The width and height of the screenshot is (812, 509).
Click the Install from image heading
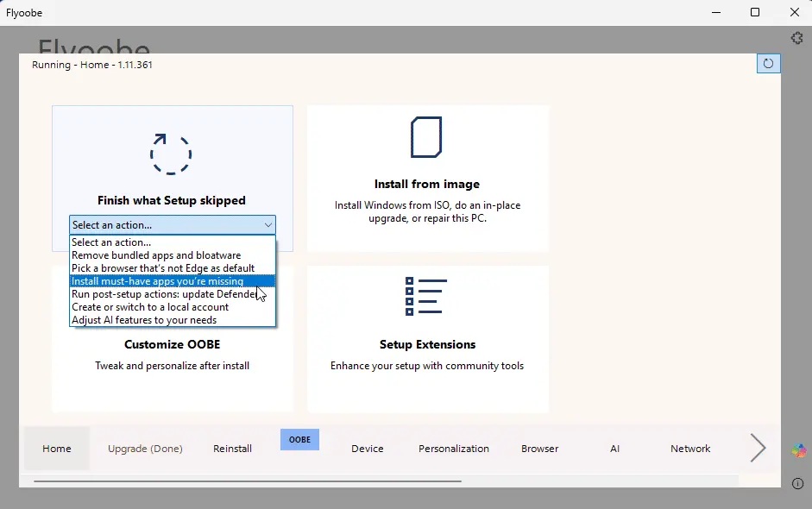[x=427, y=185]
